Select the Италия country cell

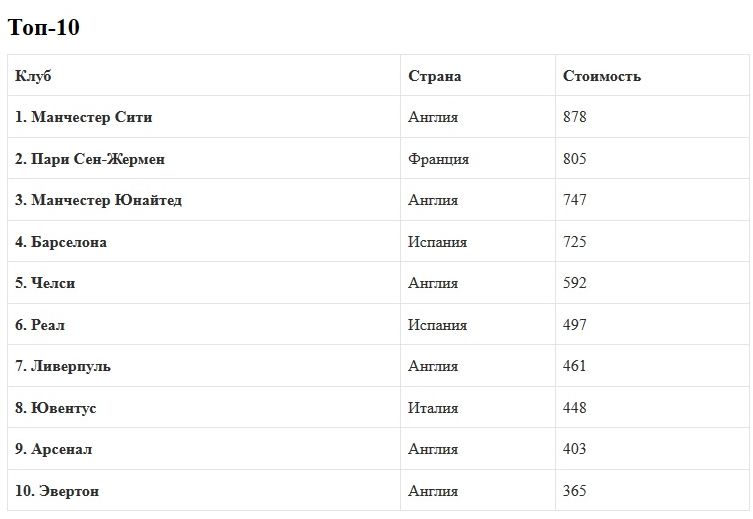point(433,408)
